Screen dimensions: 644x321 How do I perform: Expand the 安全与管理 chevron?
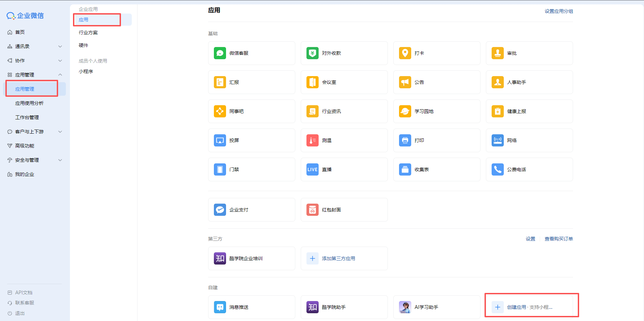point(60,160)
